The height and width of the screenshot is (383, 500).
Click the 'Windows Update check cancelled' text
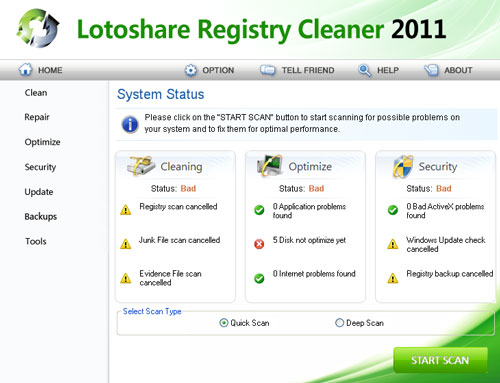[x=446, y=244]
